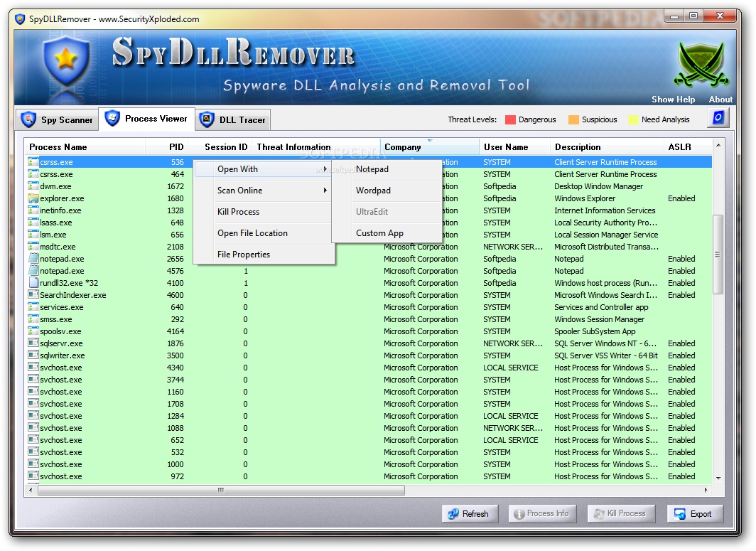
Task: Click the msdtc.exe process icon
Action: pos(33,247)
